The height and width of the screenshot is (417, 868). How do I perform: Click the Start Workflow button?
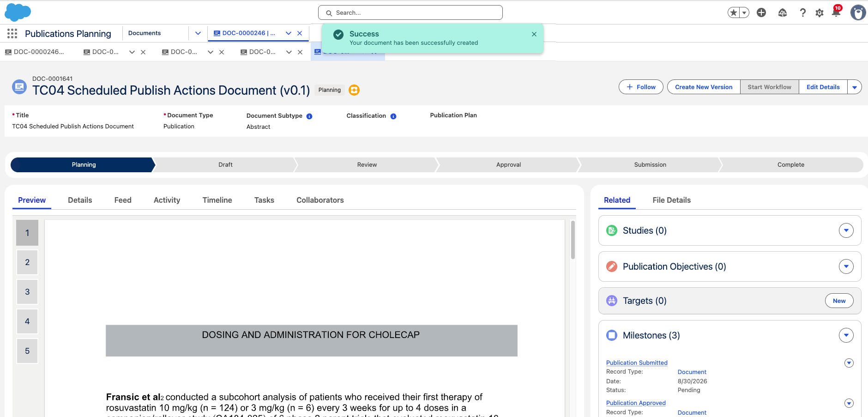coord(770,87)
